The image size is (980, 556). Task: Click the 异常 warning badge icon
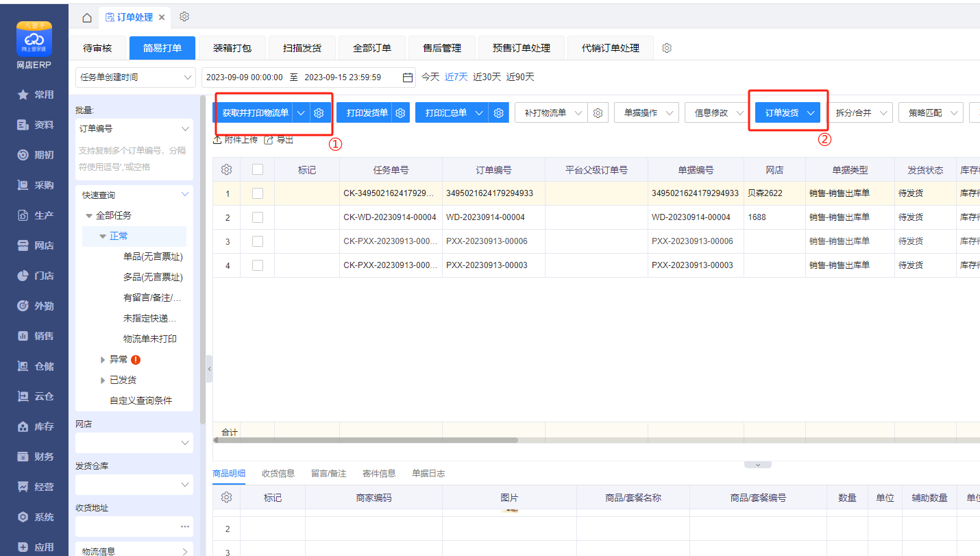[x=136, y=359]
